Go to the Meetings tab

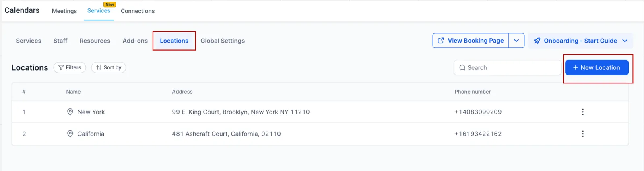[64, 11]
